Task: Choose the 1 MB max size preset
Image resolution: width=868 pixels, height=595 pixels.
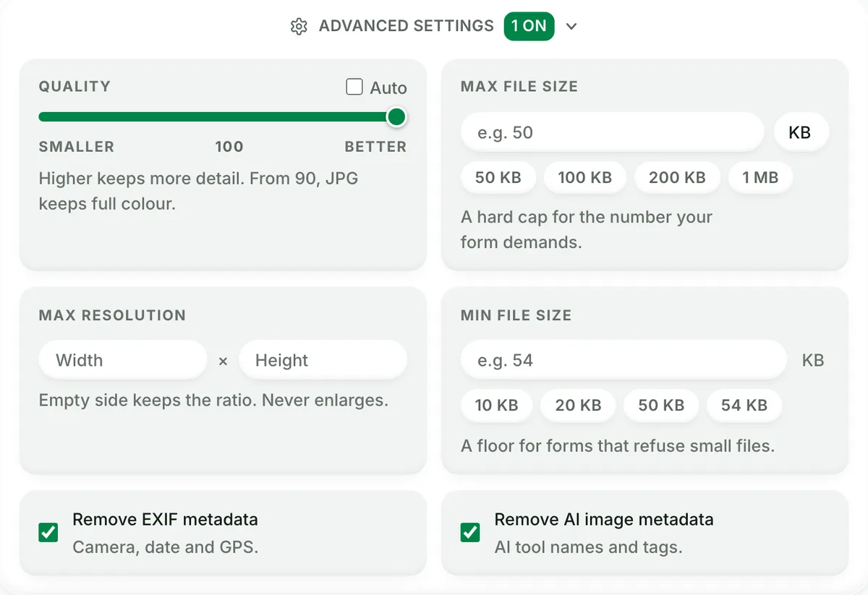Action: [760, 178]
